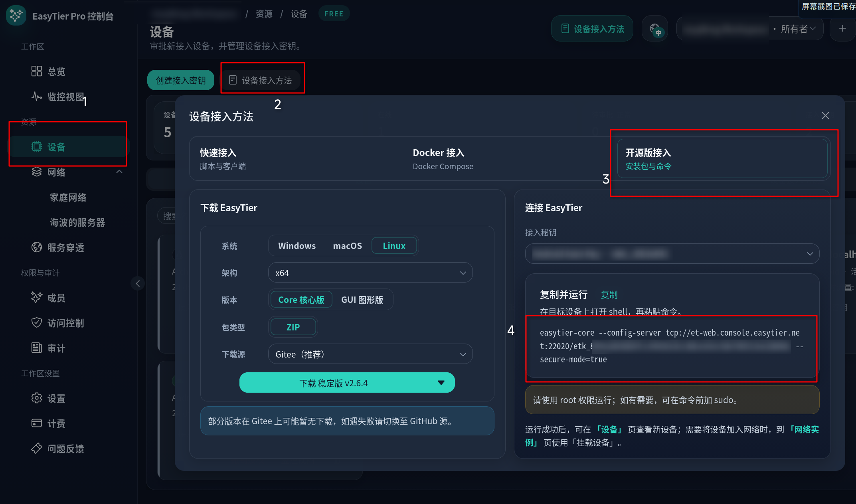Image resolution: width=856 pixels, height=504 pixels.
Task: Open 成员 members sparkle icon
Action: [x=37, y=298]
